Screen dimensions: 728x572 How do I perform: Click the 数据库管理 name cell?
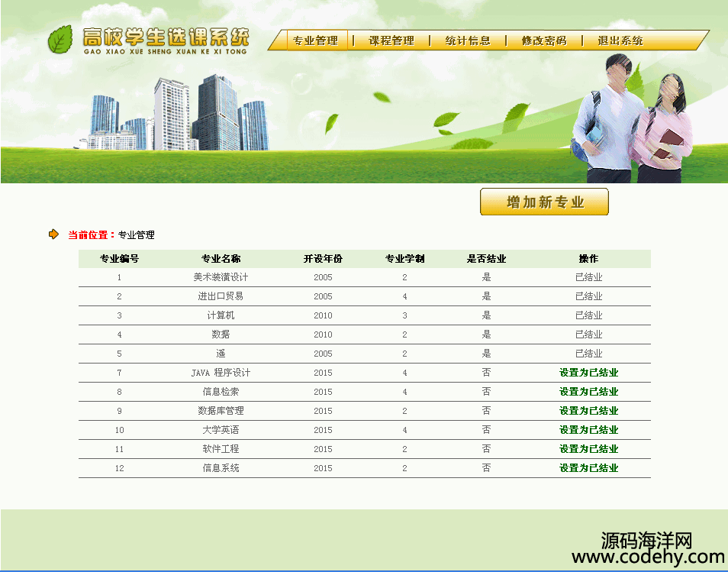[221, 411]
